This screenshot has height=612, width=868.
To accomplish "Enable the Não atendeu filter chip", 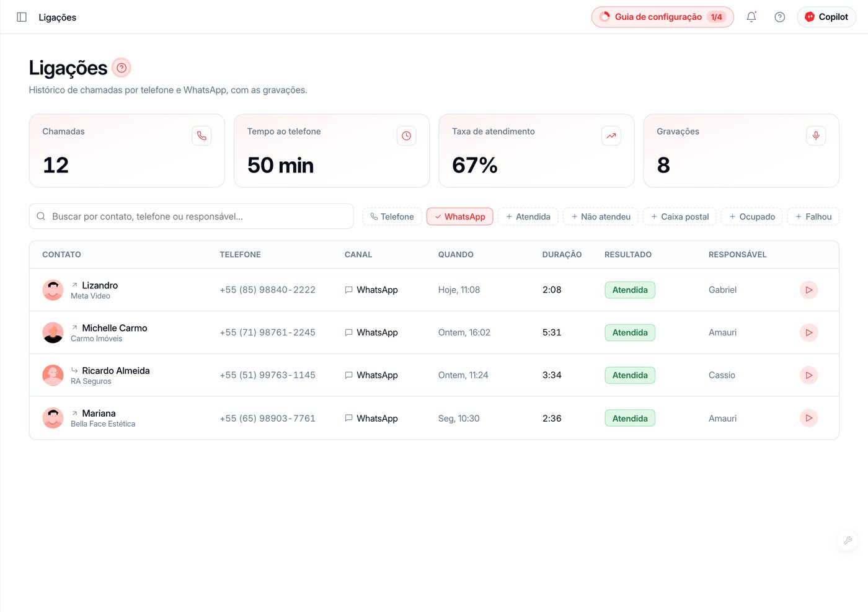I will click(x=601, y=216).
